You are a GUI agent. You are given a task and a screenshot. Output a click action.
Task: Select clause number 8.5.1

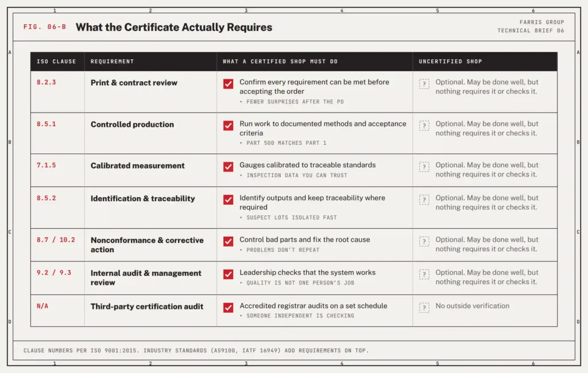46,124
